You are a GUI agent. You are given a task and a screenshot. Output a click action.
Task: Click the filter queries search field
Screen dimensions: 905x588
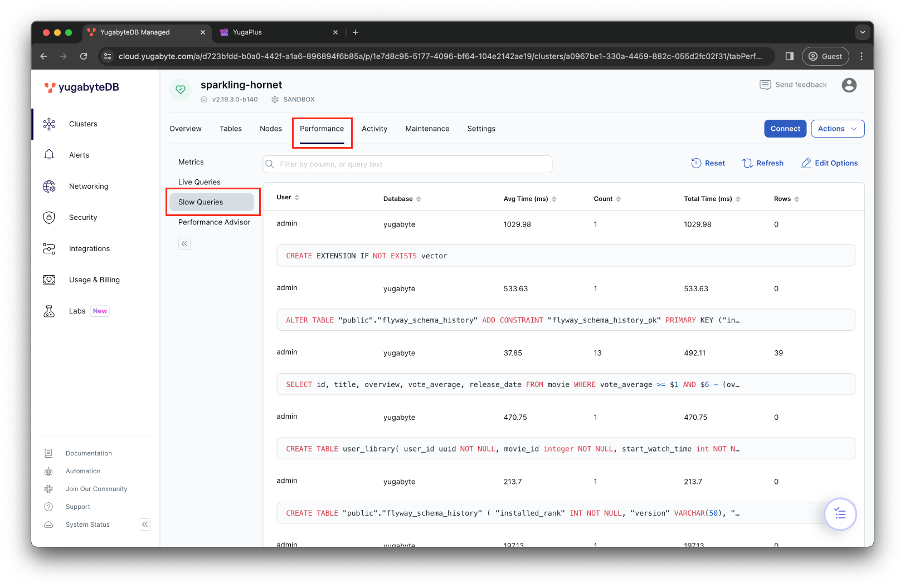(x=407, y=164)
